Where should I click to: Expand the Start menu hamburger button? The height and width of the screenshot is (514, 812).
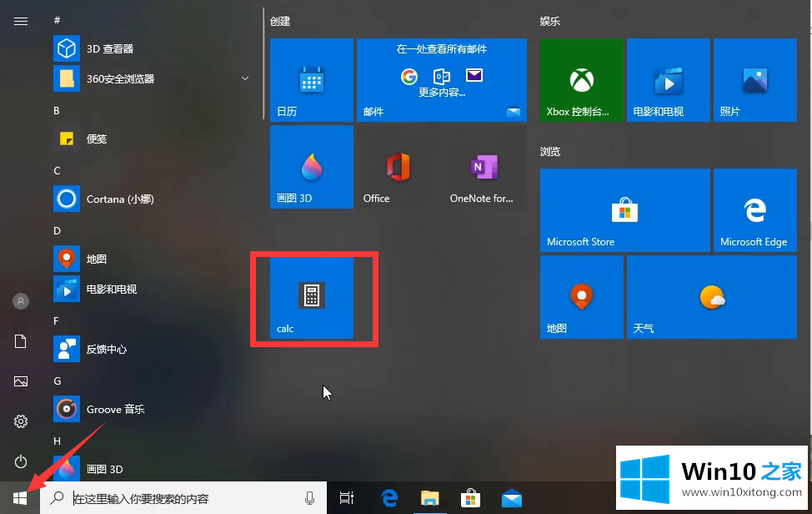point(21,21)
